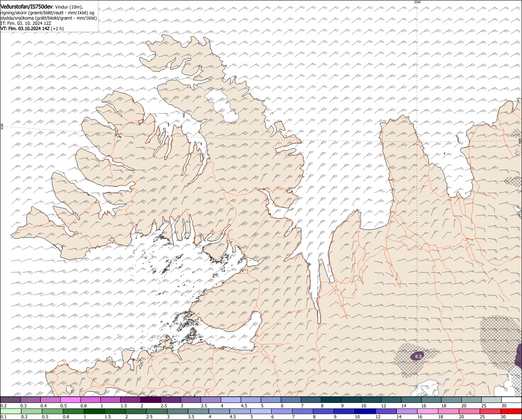Click the 20W longitude label

point(417,2)
